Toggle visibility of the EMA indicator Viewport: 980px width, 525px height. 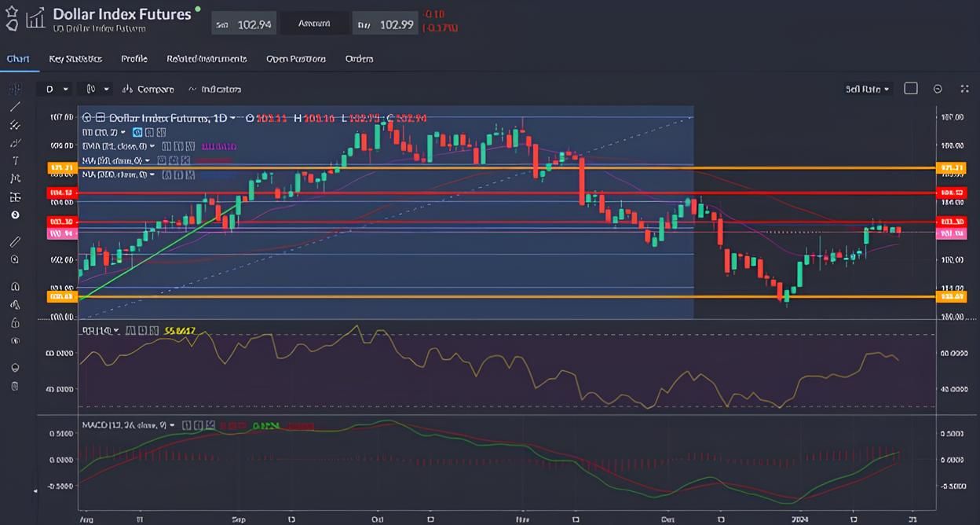coord(166,146)
